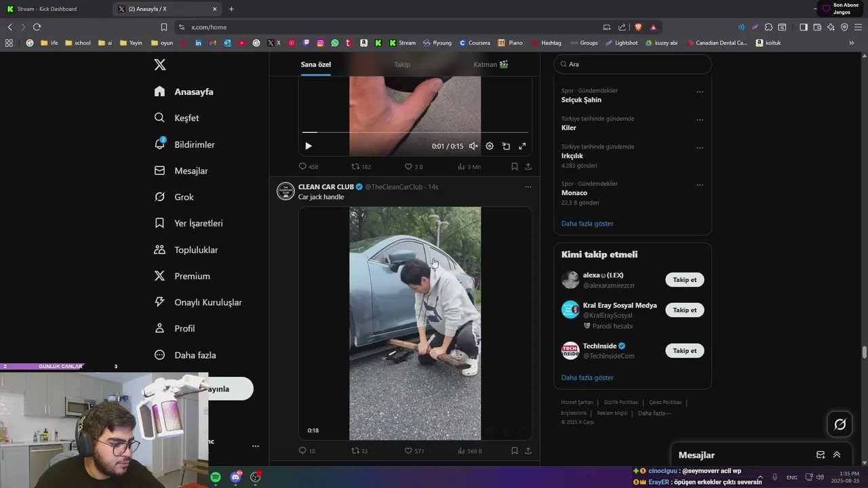The image size is (868, 488).
Task: Open options for Selçuk Şahin trend
Action: (x=700, y=91)
